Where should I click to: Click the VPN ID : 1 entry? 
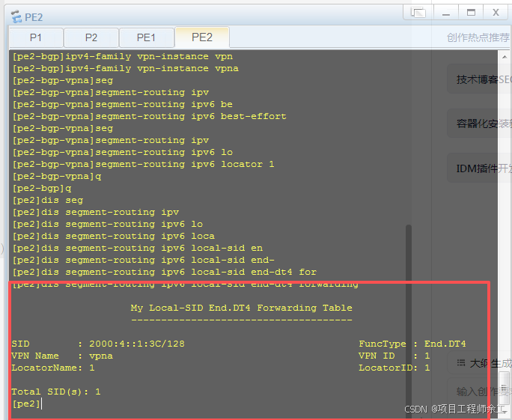394,356
